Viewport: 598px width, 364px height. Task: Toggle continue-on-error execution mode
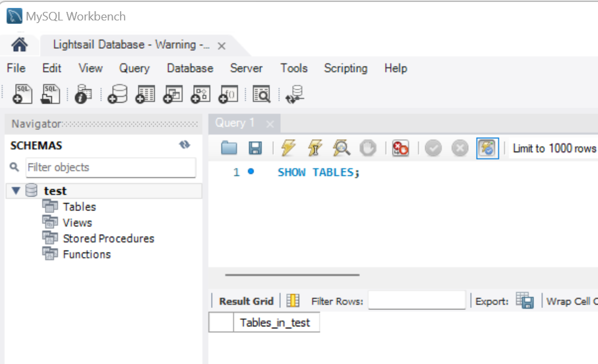point(400,148)
